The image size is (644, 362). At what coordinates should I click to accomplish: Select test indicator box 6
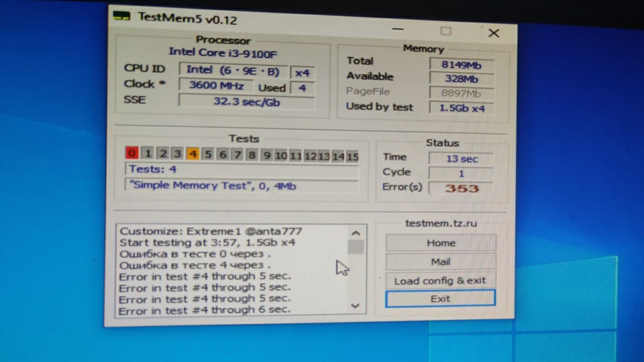click(x=223, y=154)
